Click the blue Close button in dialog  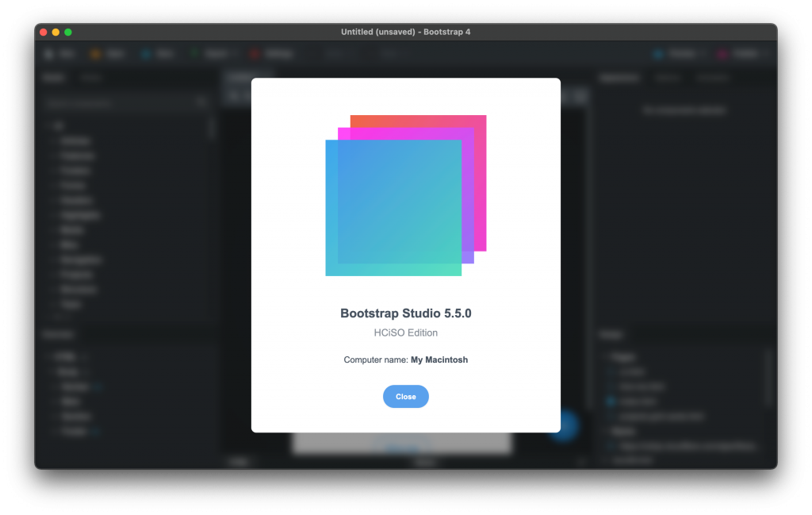[405, 396]
